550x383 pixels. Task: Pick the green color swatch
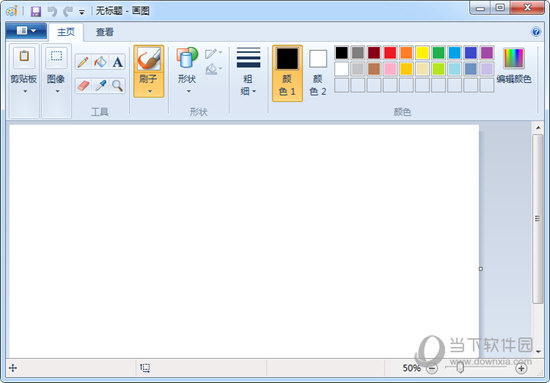click(x=438, y=53)
